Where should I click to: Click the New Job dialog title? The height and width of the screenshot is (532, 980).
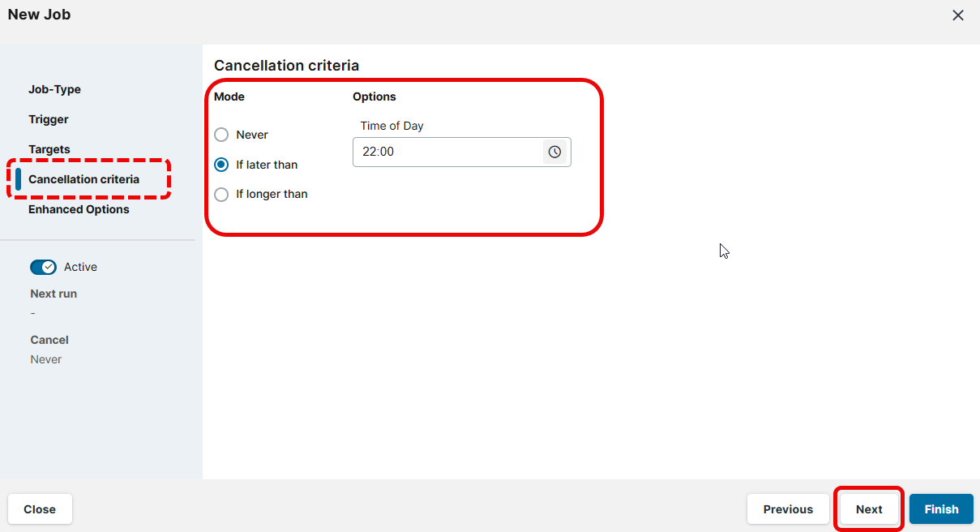pyautogui.click(x=39, y=14)
